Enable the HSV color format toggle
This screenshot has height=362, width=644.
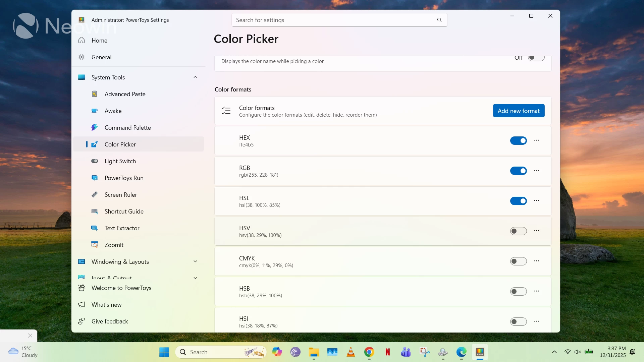(519, 231)
